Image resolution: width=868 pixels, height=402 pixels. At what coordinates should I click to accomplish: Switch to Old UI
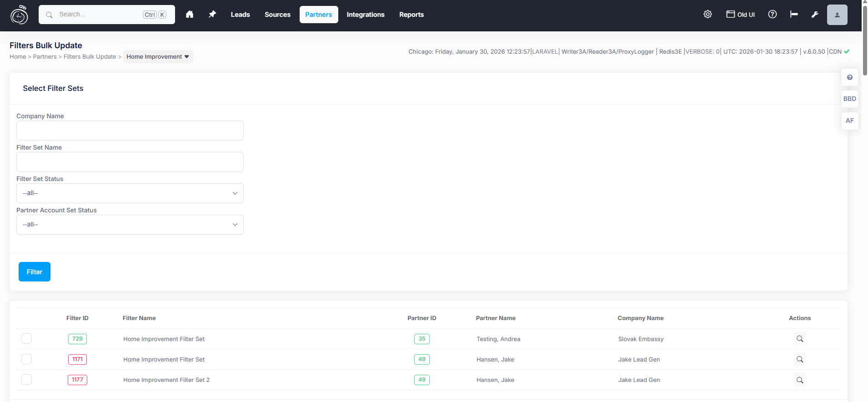point(740,15)
